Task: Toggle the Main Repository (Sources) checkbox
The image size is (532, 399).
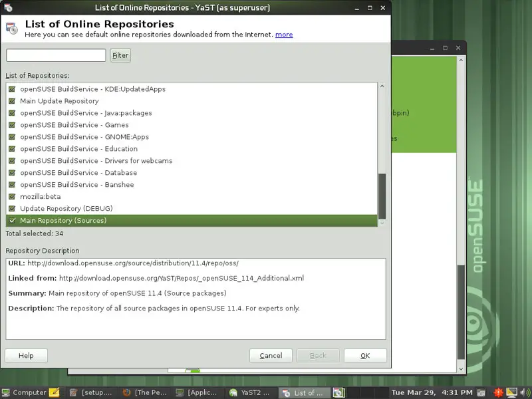Action: click(12, 221)
